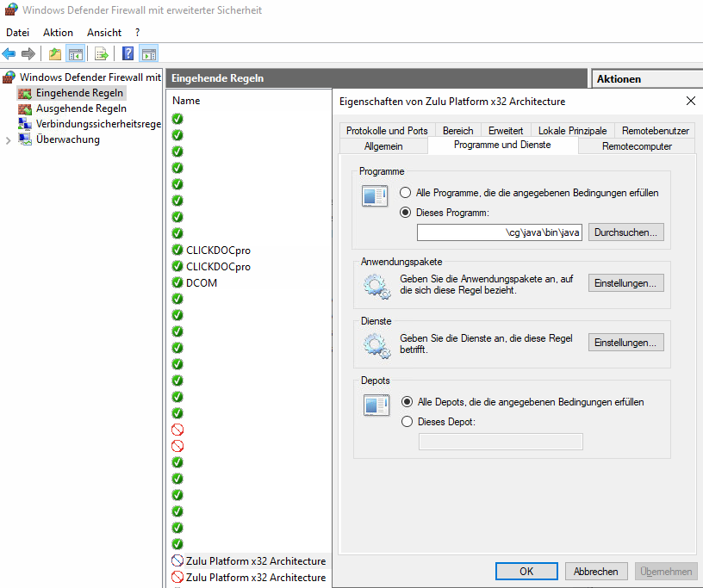This screenshot has height=588, width=703.
Task: Select last Zulu Platform x32 Architecture rule
Action: (256, 577)
